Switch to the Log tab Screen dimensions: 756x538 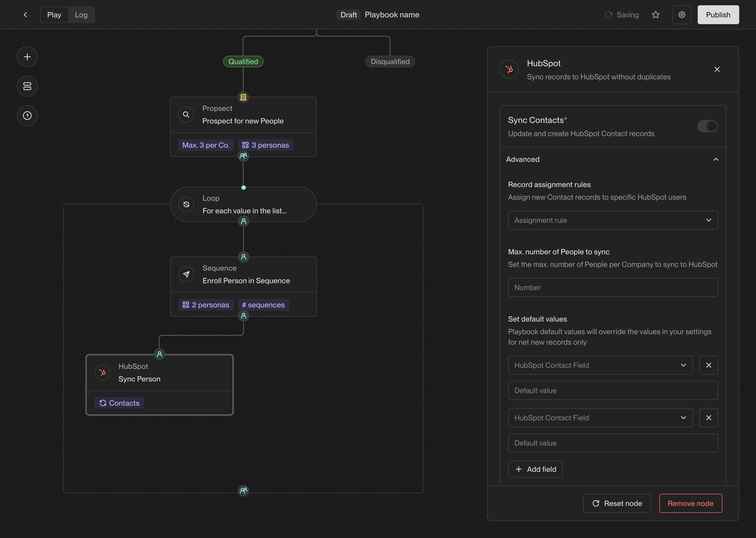tap(81, 15)
